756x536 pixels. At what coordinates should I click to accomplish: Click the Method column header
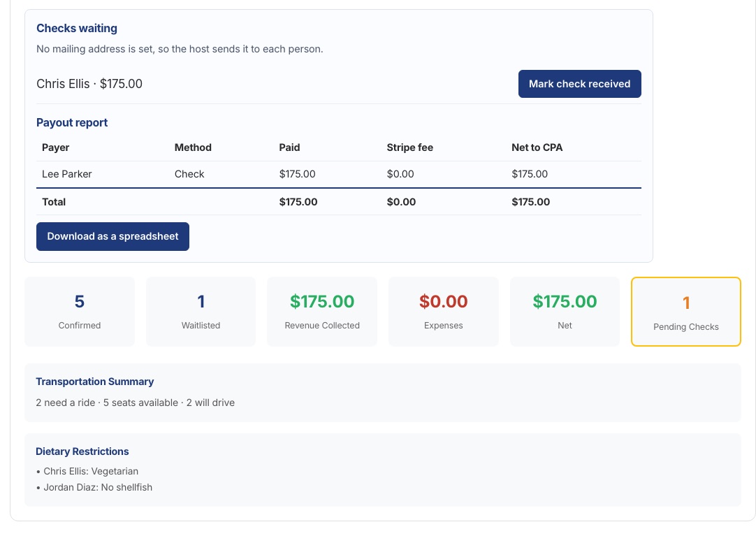193,147
